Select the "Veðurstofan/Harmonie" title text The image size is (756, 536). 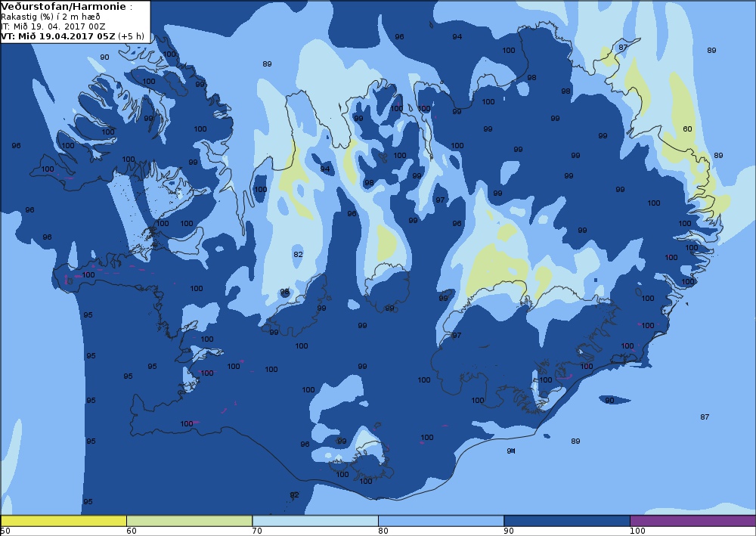click(x=64, y=7)
